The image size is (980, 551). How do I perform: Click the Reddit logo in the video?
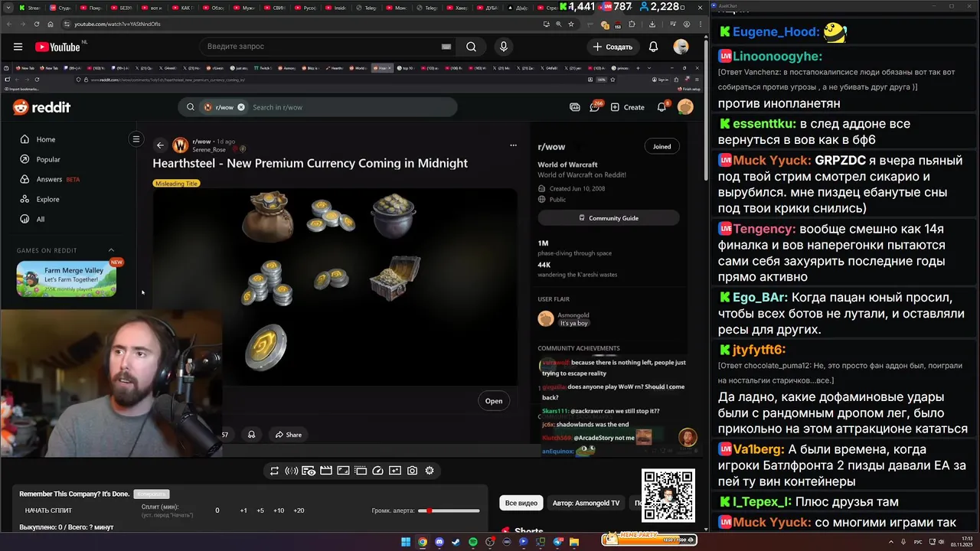tap(41, 107)
